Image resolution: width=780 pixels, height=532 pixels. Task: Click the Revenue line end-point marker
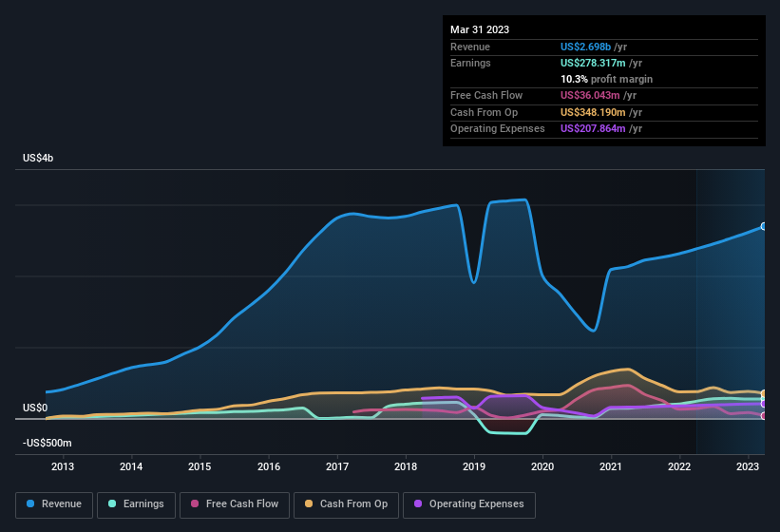tap(764, 226)
